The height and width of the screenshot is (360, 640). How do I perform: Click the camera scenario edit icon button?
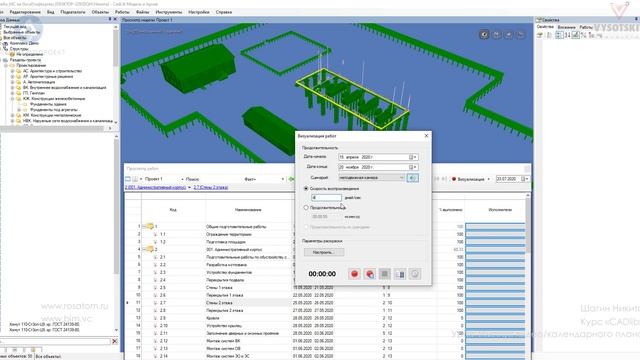[413, 178]
